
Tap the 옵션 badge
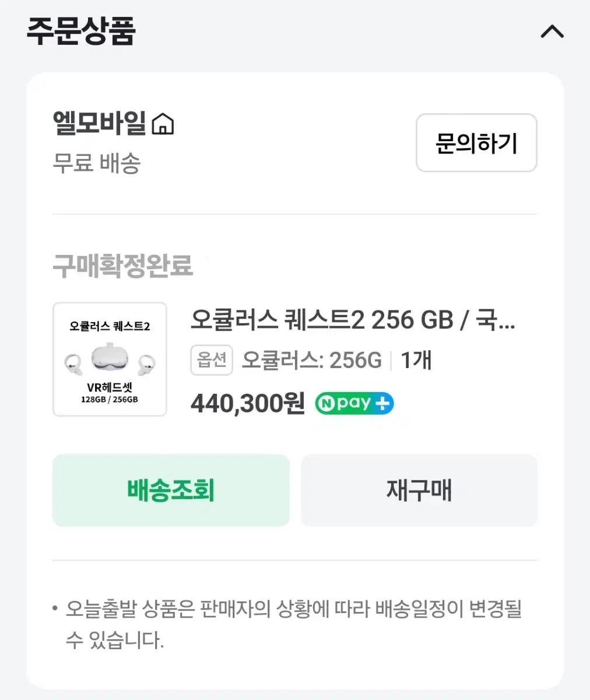212,360
